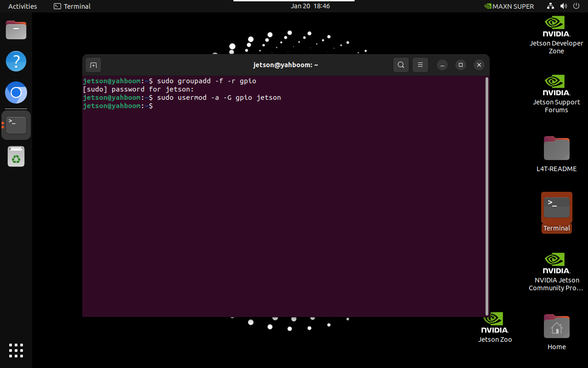
Task: Close the Terminal window
Action: pos(479,65)
